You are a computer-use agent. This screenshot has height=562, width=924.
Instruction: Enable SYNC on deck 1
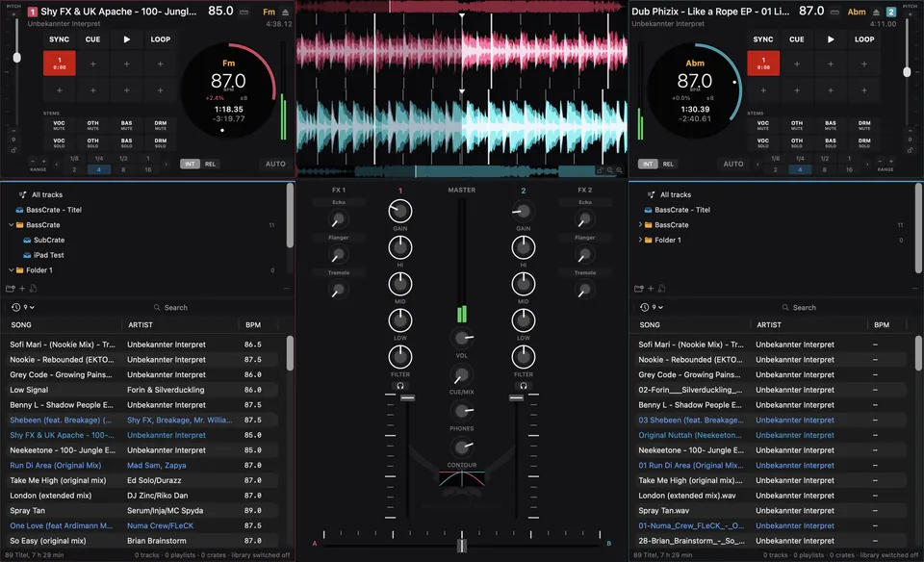(x=59, y=39)
